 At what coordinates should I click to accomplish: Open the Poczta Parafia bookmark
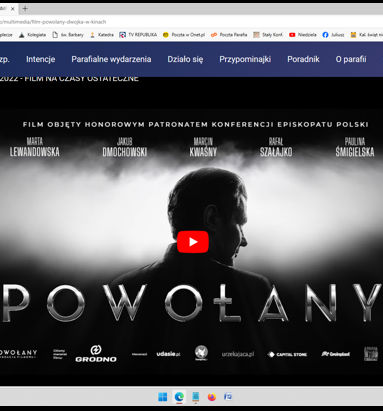pos(229,35)
